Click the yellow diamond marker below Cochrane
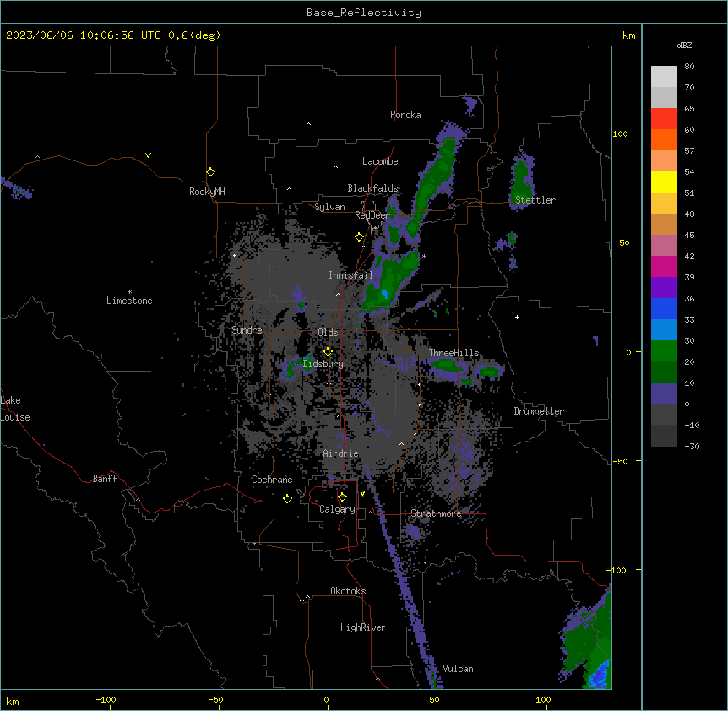This screenshot has height=711, width=728. pos(287,498)
